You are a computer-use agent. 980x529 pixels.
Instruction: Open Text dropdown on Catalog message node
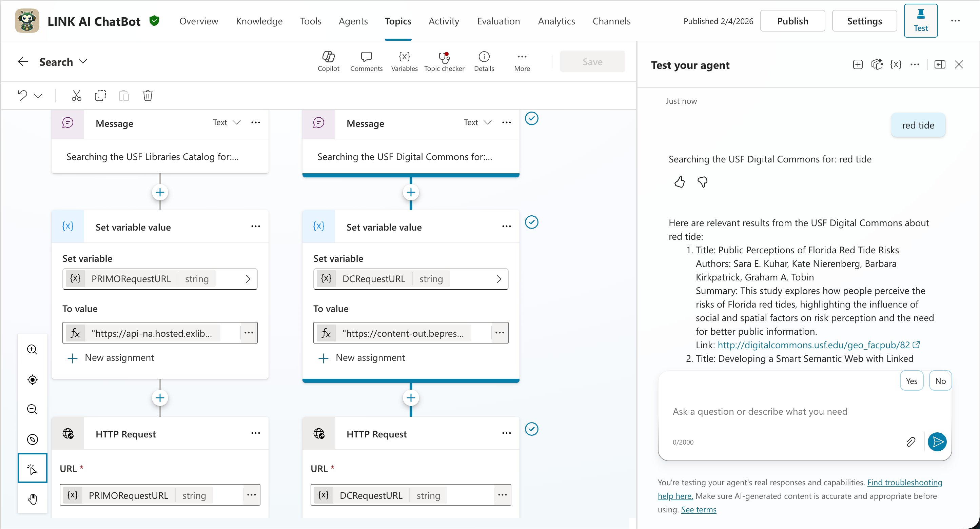tap(227, 122)
